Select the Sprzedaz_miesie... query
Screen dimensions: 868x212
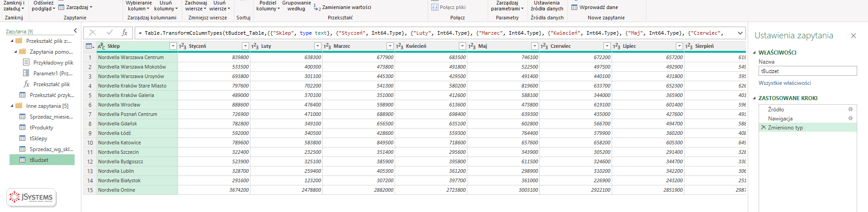[x=42, y=117]
